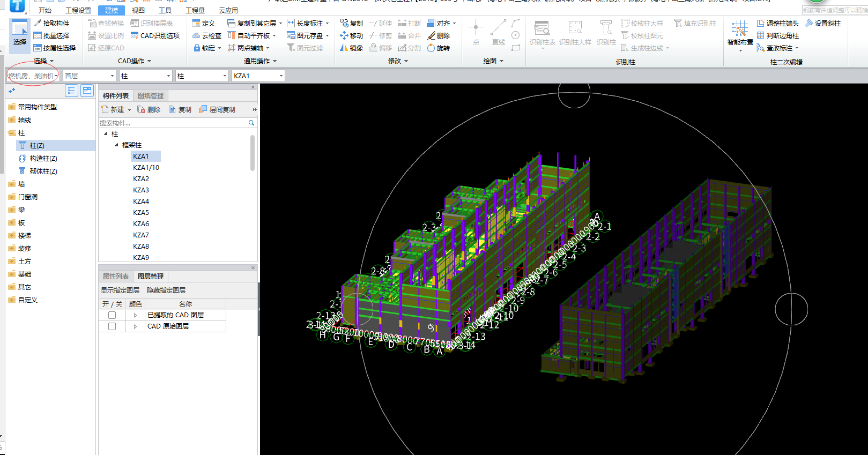This screenshot has width=868, height=455.
Task: Open the 工程量 ribbon tab
Action: [x=195, y=10]
